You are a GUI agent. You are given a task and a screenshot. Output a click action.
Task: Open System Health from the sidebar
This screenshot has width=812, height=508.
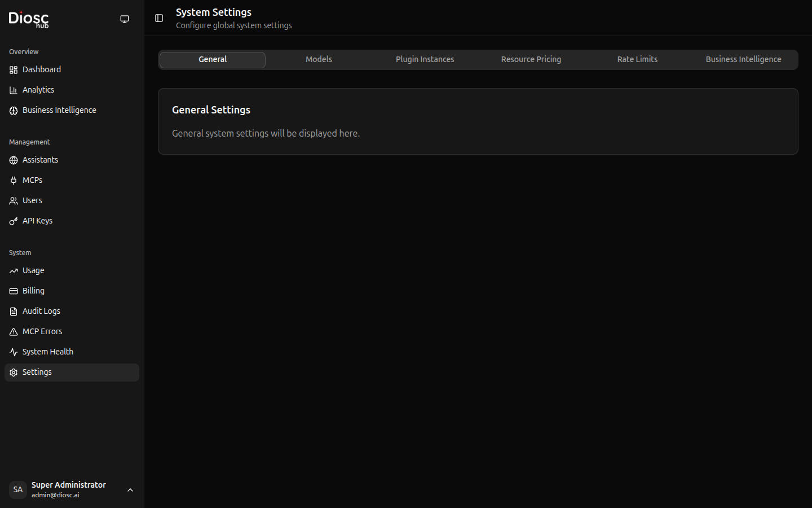click(47, 351)
